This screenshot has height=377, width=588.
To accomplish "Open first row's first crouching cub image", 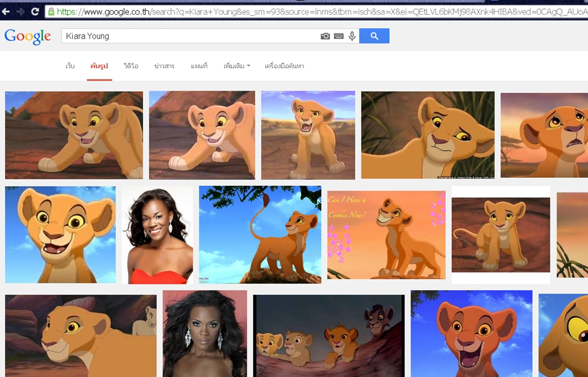I will (74, 135).
